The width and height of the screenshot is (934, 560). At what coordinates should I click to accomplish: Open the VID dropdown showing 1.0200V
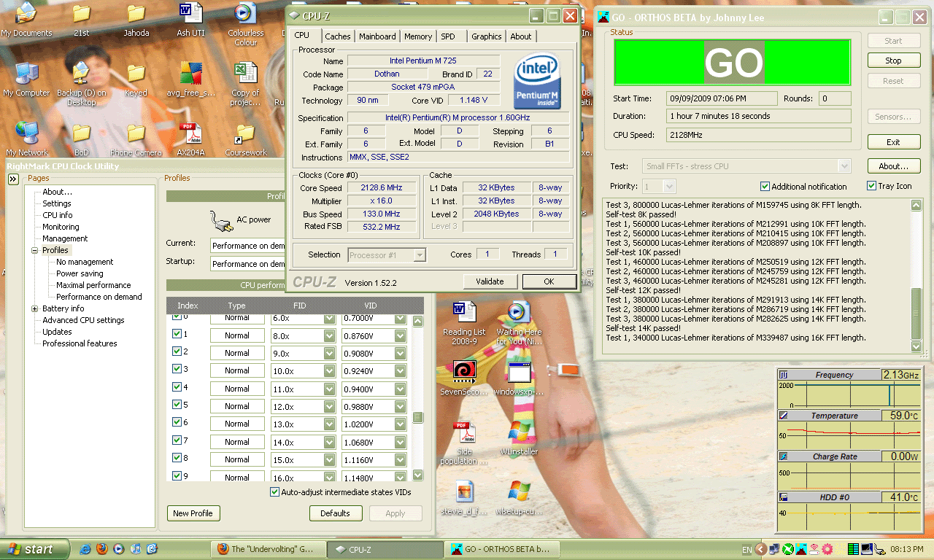point(400,424)
